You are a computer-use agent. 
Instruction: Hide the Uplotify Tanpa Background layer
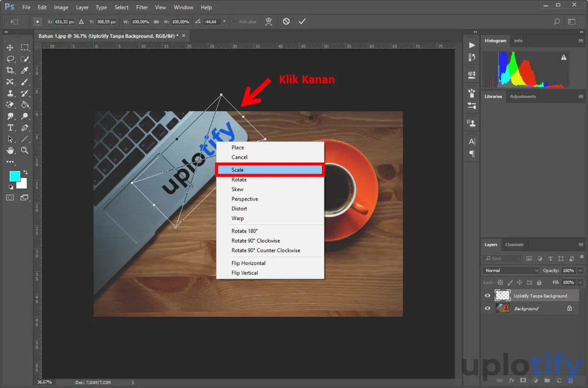(488, 296)
